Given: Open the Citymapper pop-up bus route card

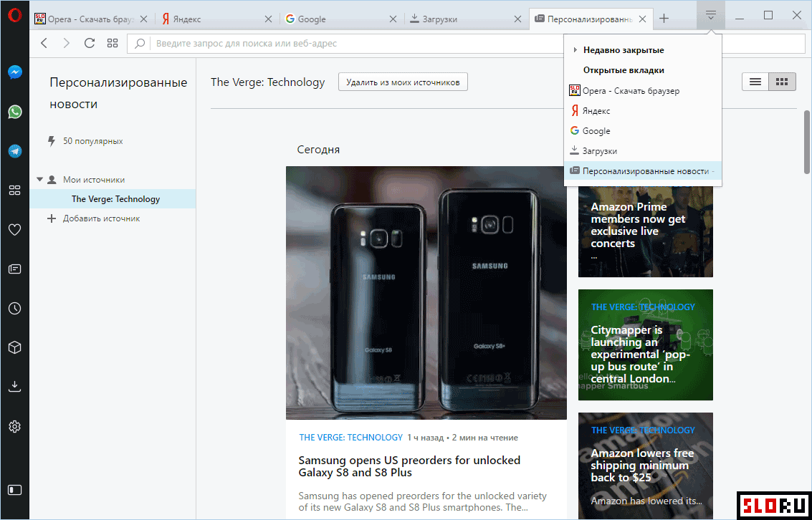Looking at the screenshot, I should (x=645, y=345).
